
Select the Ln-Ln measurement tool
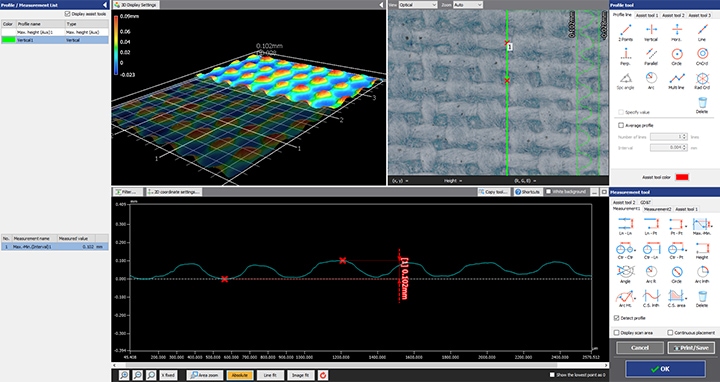[625, 226]
